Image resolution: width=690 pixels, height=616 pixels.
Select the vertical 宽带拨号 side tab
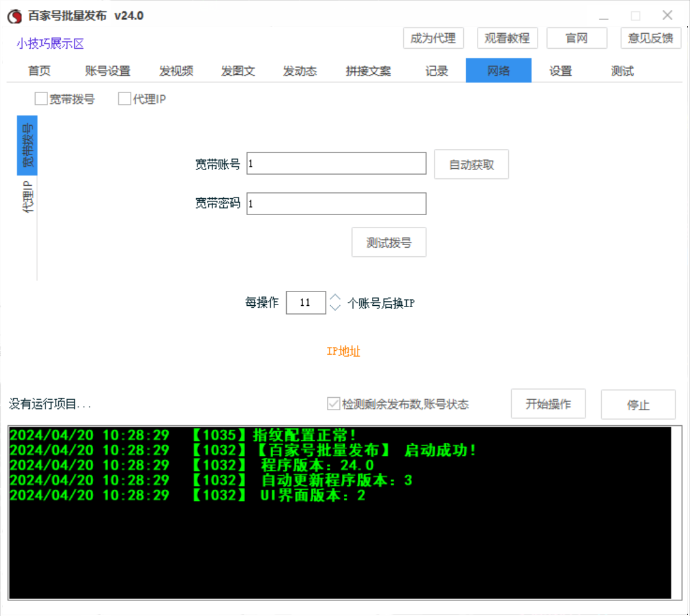tap(27, 145)
